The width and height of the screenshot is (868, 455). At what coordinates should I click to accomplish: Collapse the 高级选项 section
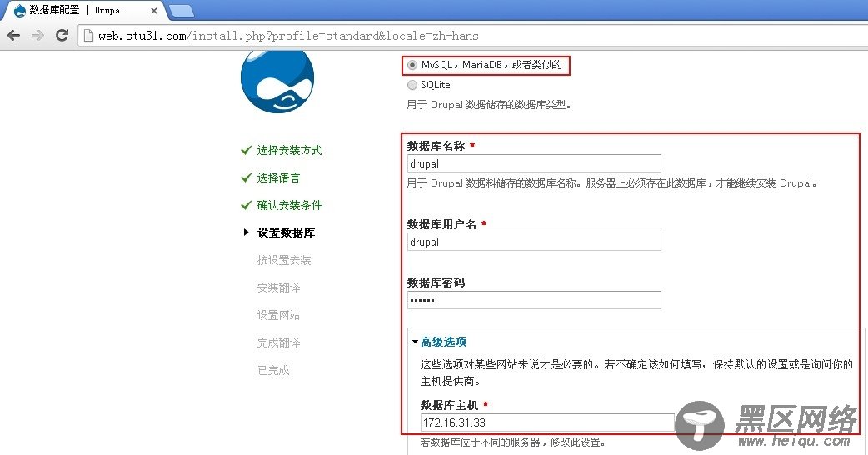point(443,342)
